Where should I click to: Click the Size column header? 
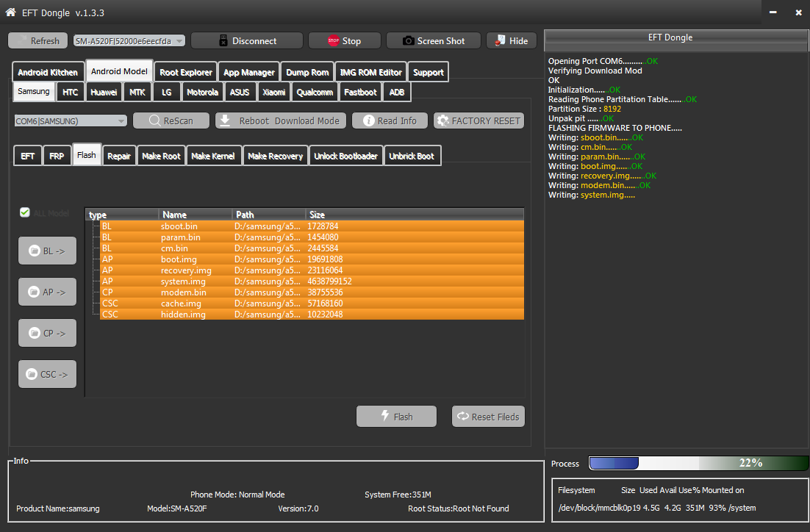(x=415, y=215)
